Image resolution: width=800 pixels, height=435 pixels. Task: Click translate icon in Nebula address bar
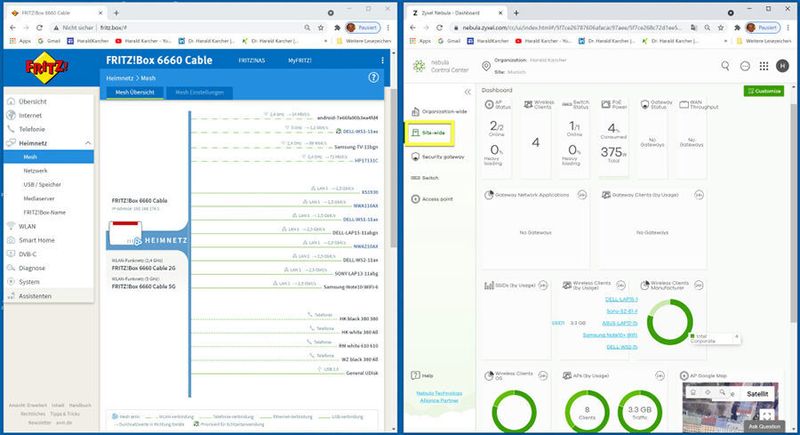coord(693,28)
